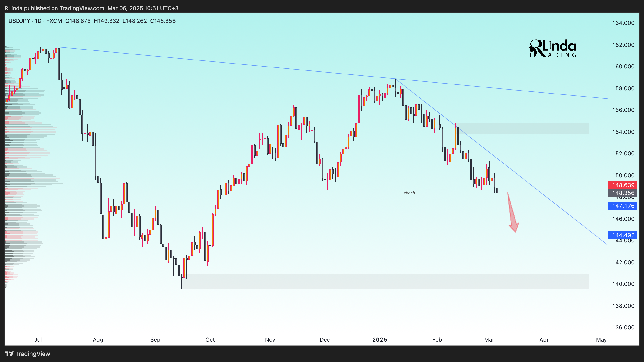Click the 142.000 price axis label
The height and width of the screenshot is (362, 644).
[623, 262]
